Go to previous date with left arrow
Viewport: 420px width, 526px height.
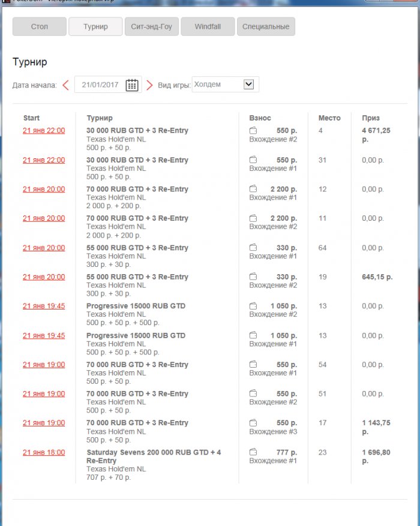(66, 85)
